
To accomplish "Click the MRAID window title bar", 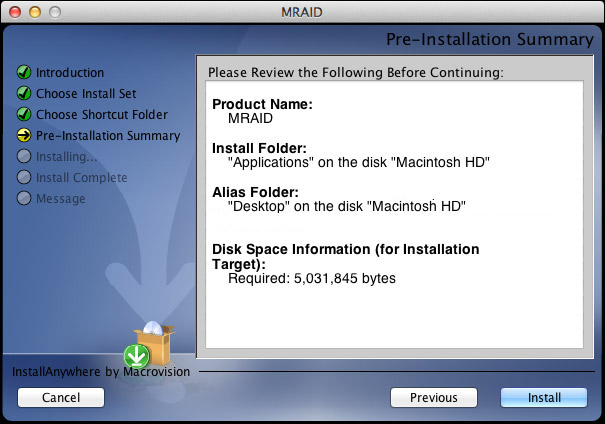I will point(302,12).
